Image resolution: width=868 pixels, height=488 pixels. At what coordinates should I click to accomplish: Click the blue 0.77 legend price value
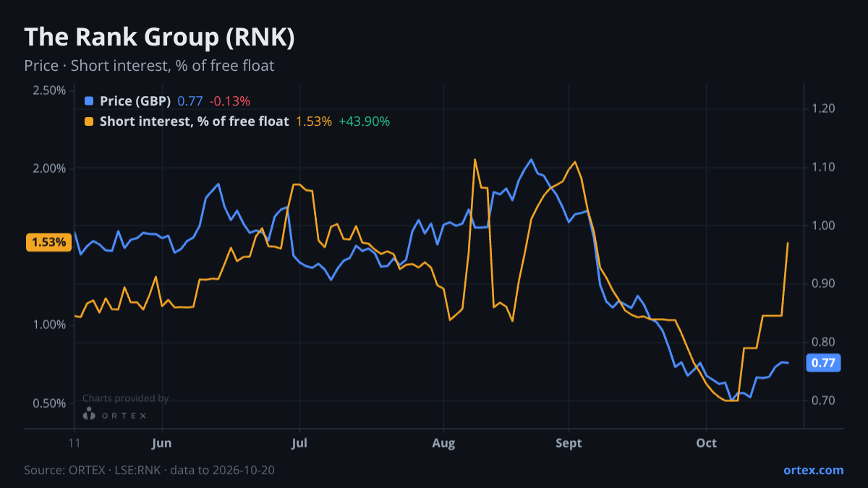tap(190, 101)
